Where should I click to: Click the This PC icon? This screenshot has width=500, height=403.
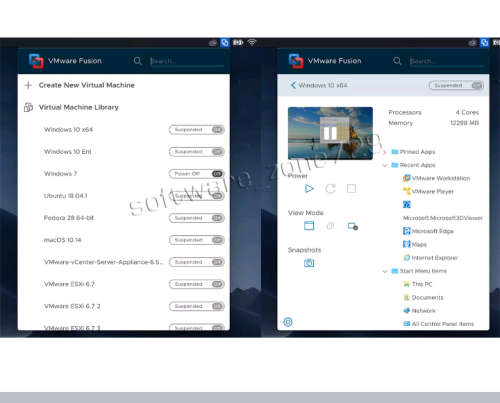click(406, 284)
